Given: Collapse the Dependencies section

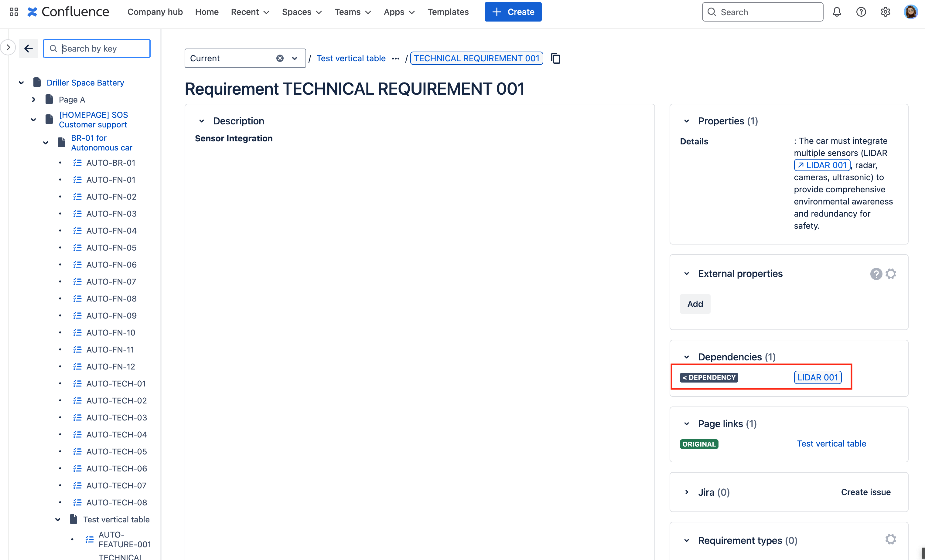Looking at the screenshot, I should 687,357.
